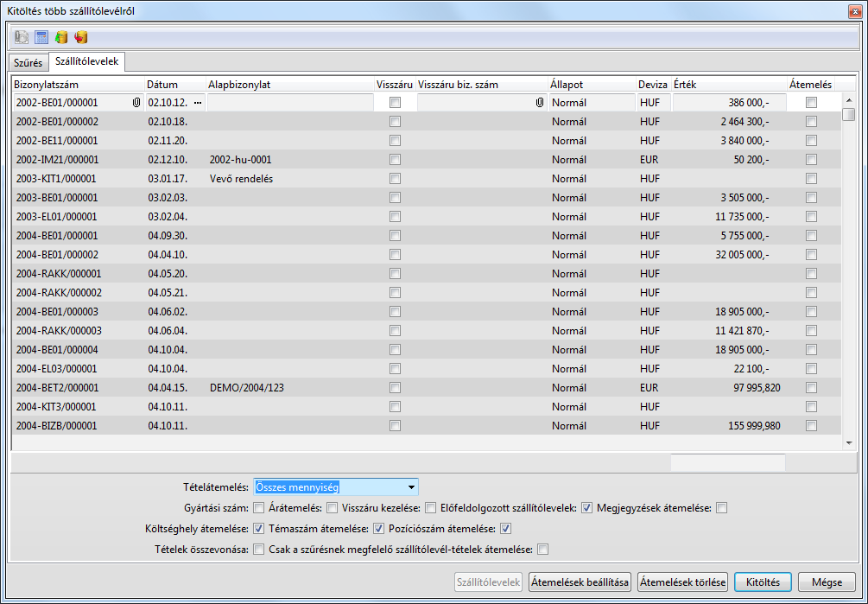
Task: Tick Visszáru checkbox in the 2004-BET2/000001 row
Action: 395,387
